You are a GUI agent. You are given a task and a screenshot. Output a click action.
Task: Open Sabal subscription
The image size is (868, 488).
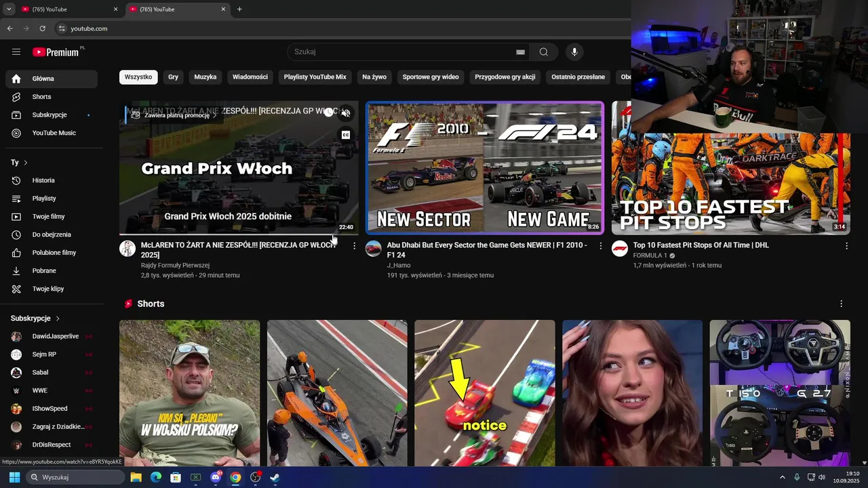coord(52,373)
